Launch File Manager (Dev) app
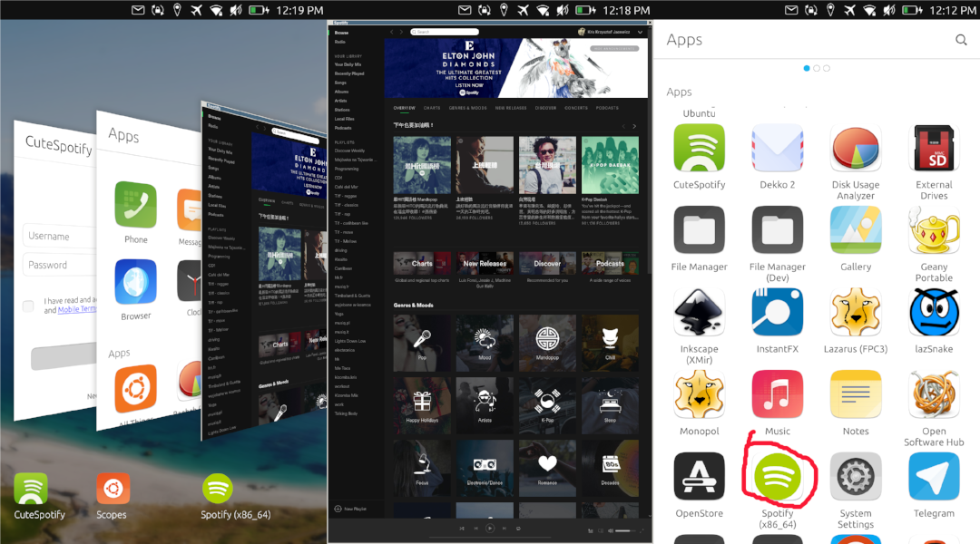The height and width of the screenshot is (544, 980). tap(778, 230)
